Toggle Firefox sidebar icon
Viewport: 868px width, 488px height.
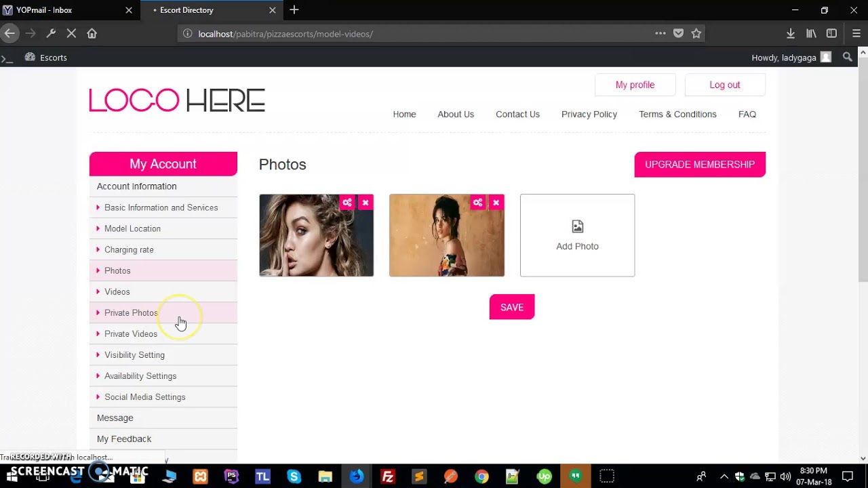tap(831, 33)
